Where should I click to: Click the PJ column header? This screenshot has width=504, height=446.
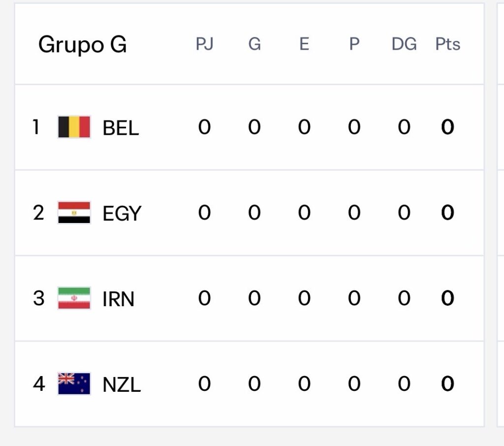[204, 44]
